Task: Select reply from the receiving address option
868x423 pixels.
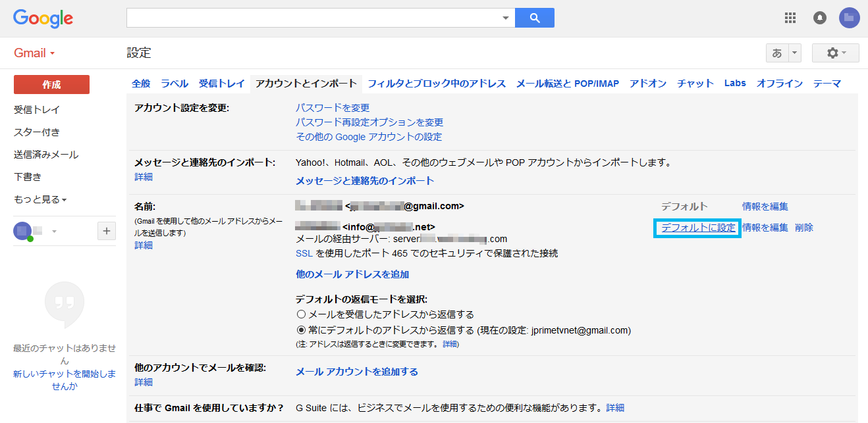Action: [x=301, y=314]
